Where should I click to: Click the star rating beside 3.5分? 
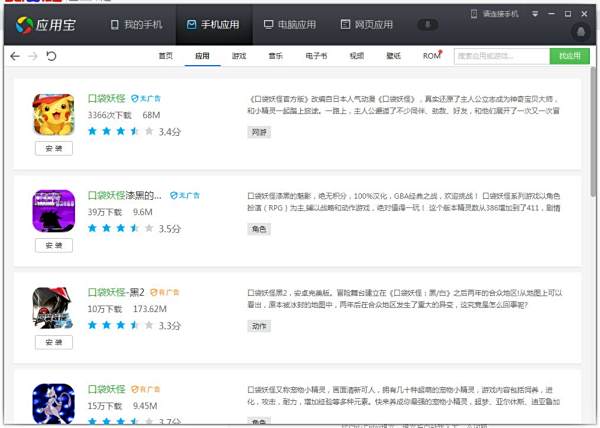[x=121, y=228]
